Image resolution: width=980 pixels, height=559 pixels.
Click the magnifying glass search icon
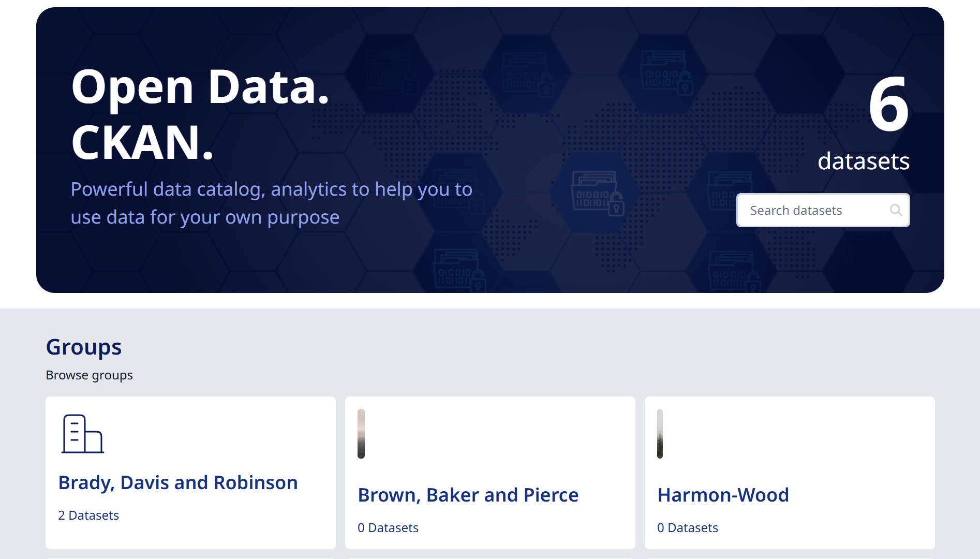(896, 210)
